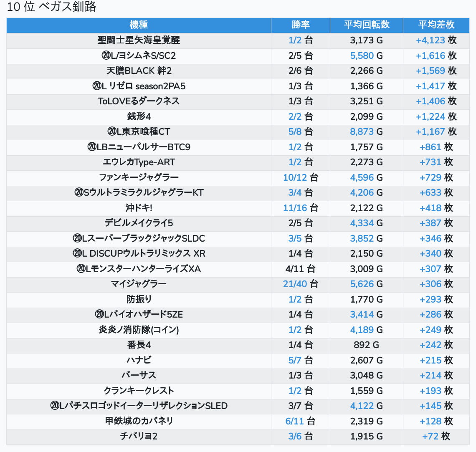Screen dimensions: 476x452
Task: Click the +4,123 枚 average difference value
Action: (x=436, y=40)
